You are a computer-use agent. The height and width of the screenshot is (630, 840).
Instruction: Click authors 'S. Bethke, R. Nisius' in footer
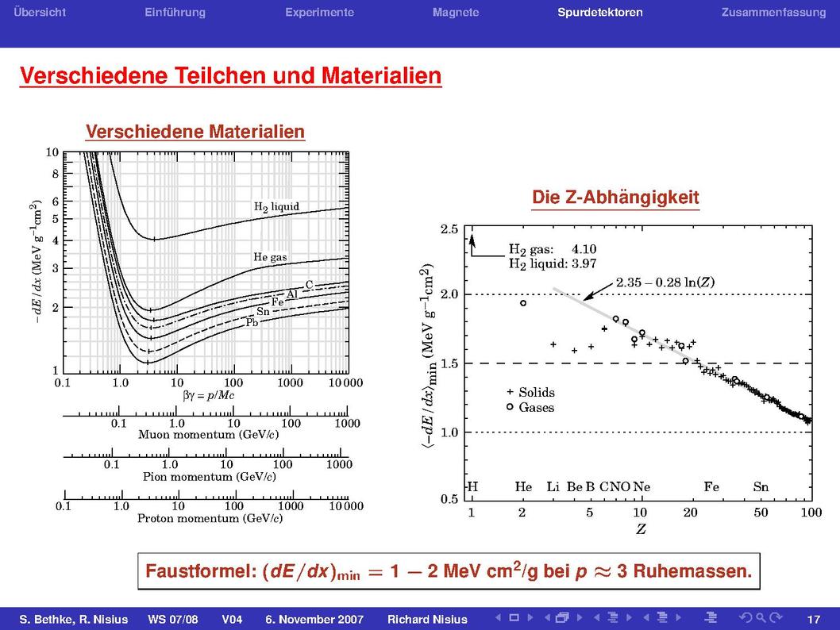(73, 620)
